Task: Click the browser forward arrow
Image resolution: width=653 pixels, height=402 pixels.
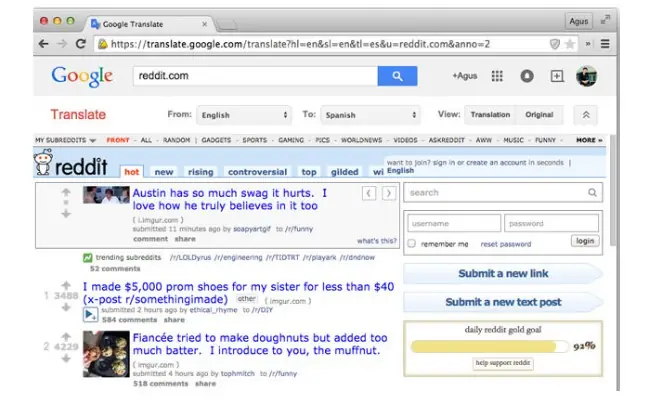Action: tap(62, 44)
